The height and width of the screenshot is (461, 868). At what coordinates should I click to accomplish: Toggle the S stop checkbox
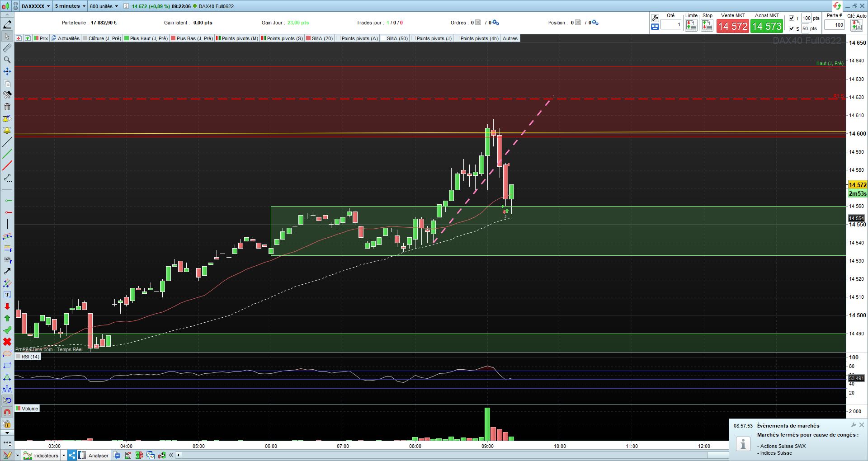pos(791,28)
